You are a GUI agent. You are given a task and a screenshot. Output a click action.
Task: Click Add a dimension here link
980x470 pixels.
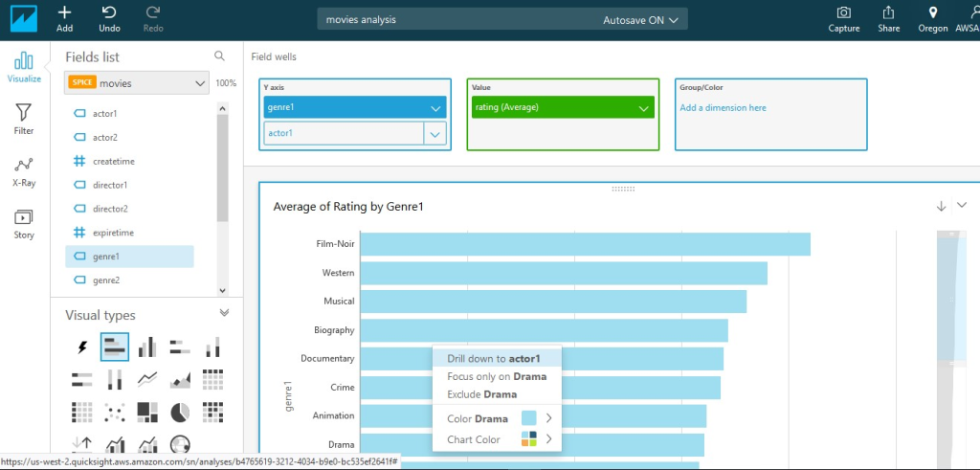[x=724, y=107]
